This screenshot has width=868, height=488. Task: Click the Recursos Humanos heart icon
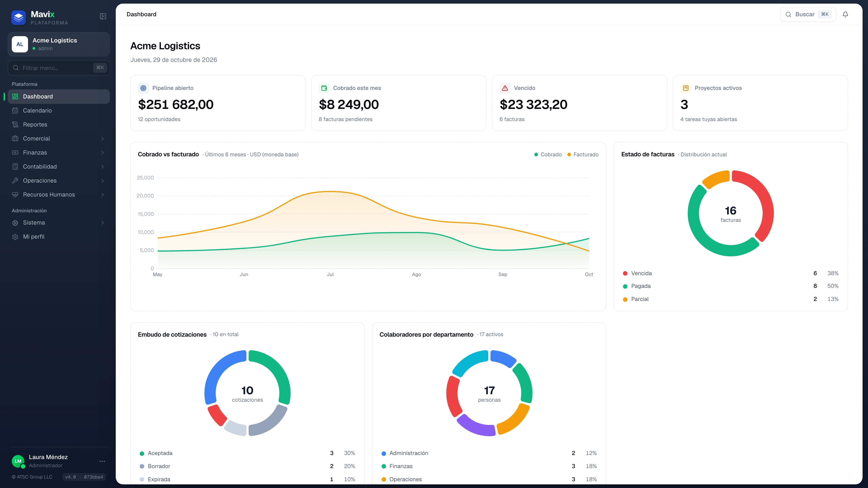[x=15, y=195]
